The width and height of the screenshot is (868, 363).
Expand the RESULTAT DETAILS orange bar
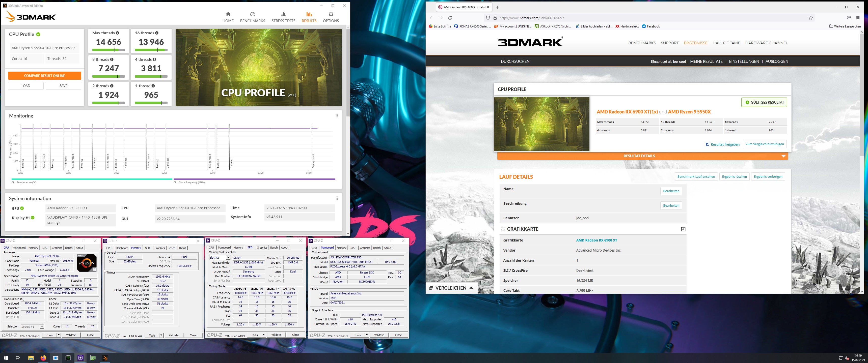(642, 156)
